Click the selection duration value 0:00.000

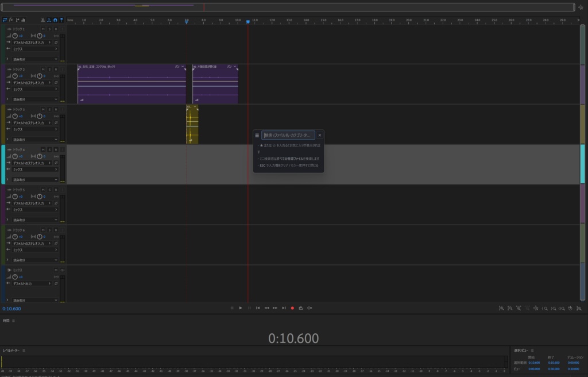574,363
